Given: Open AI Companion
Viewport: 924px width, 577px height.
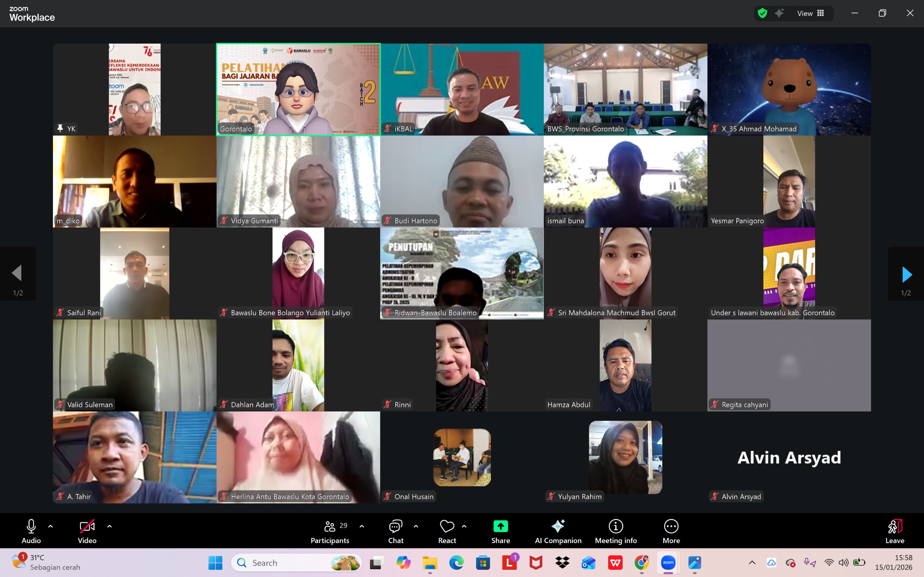Looking at the screenshot, I should click(558, 531).
